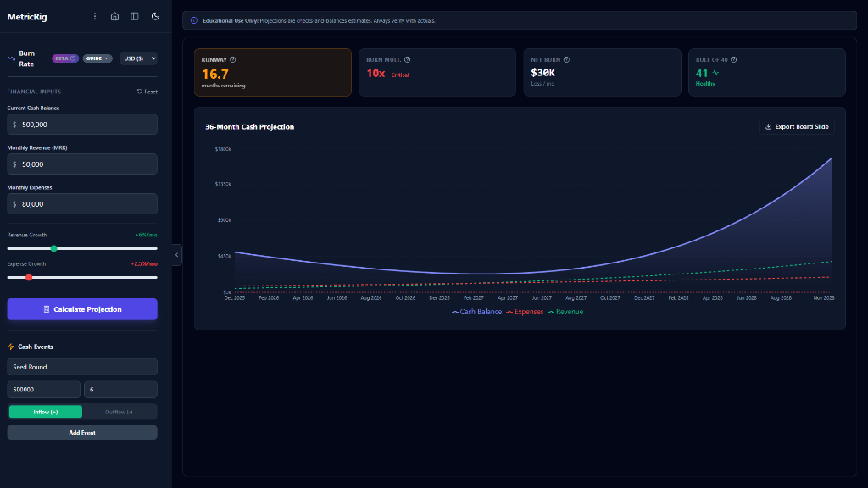Image resolution: width=868 pixels, height=488 pixels.
Task: Click the Cash Events lightning icon
Action: [10, 347]
